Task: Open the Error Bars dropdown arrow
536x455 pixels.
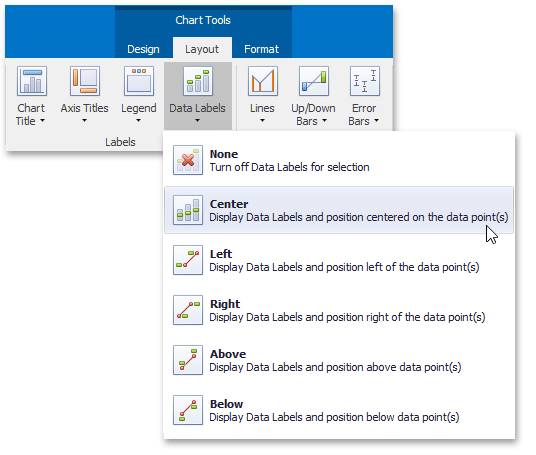Action: [376, 120]
